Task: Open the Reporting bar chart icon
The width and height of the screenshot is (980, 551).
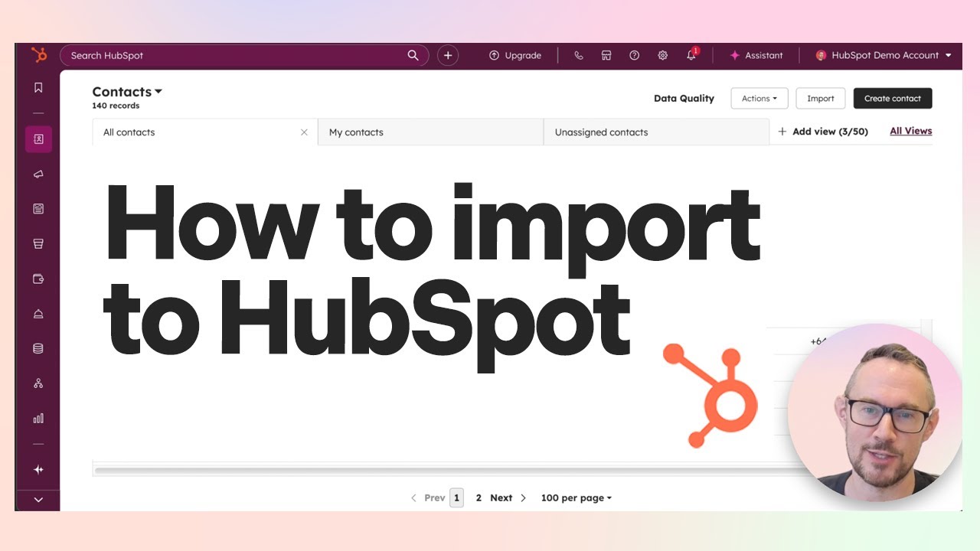Action: pyautogui.click(x=38, y=418)
